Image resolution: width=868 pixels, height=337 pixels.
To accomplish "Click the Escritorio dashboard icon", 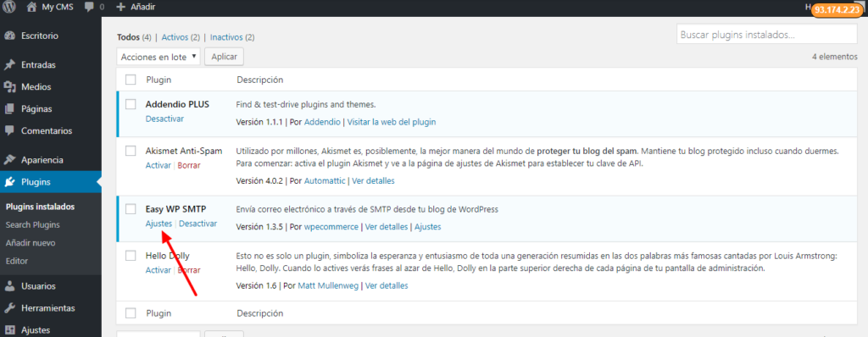I will (9, 36).
